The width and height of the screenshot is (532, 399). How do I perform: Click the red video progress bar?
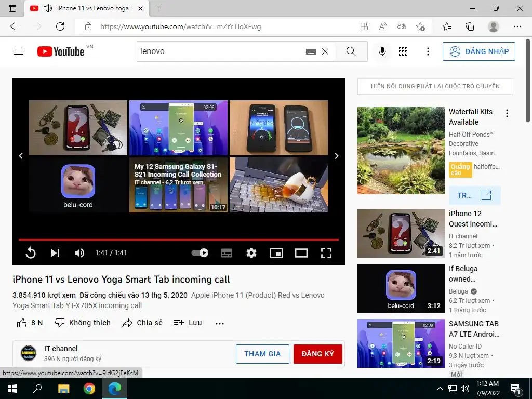click(179, 240)
